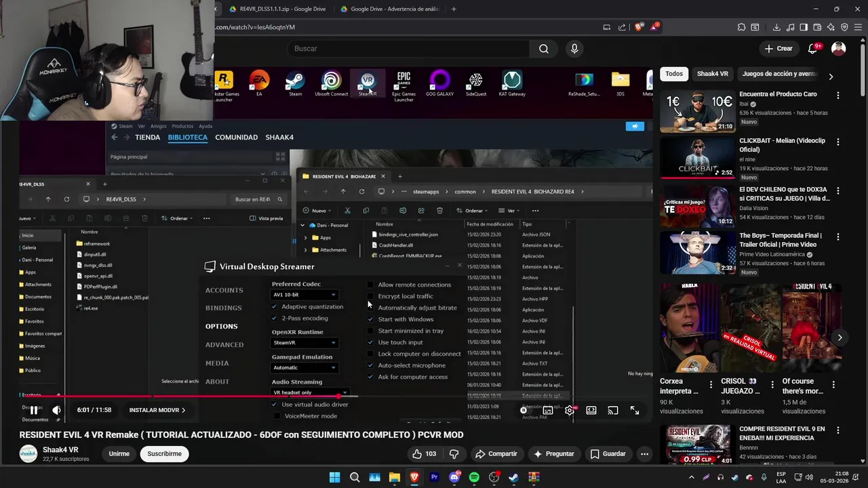The image size is (868, 488).
Task: Open options for 'The Boys' trailer video
Action: click(838, 237)
